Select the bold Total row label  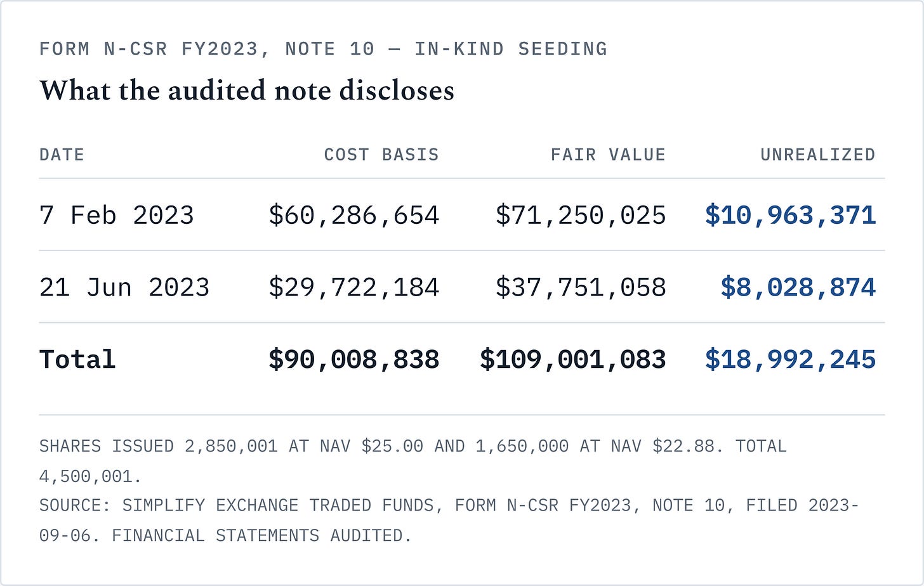coord(77,360)
